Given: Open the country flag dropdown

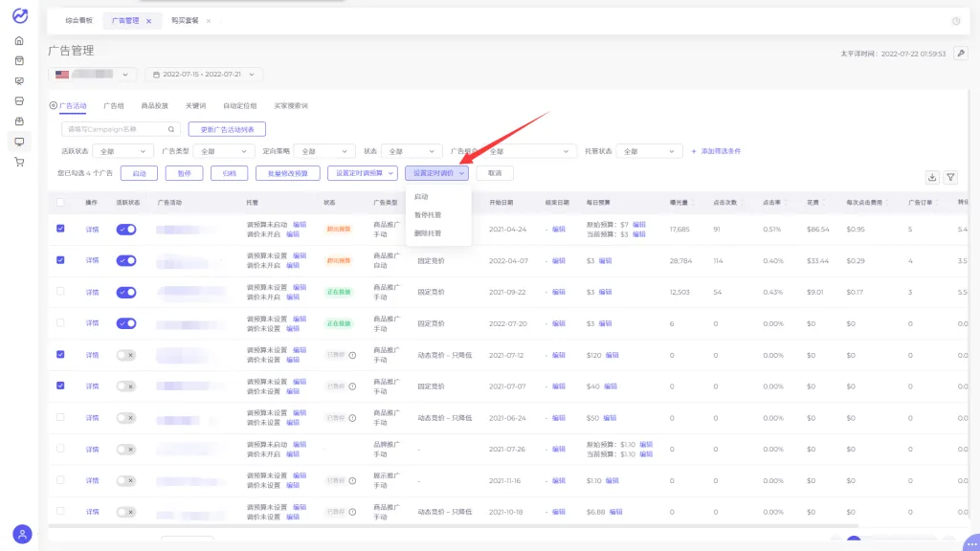Looking at the screenshot, I should 93,75.
